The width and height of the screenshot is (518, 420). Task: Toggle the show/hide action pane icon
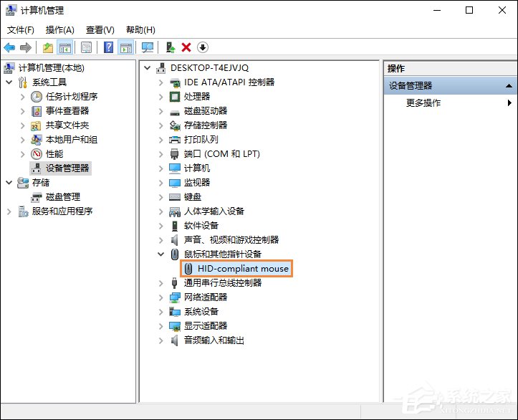pyautogui.click(x=126, y=47)
